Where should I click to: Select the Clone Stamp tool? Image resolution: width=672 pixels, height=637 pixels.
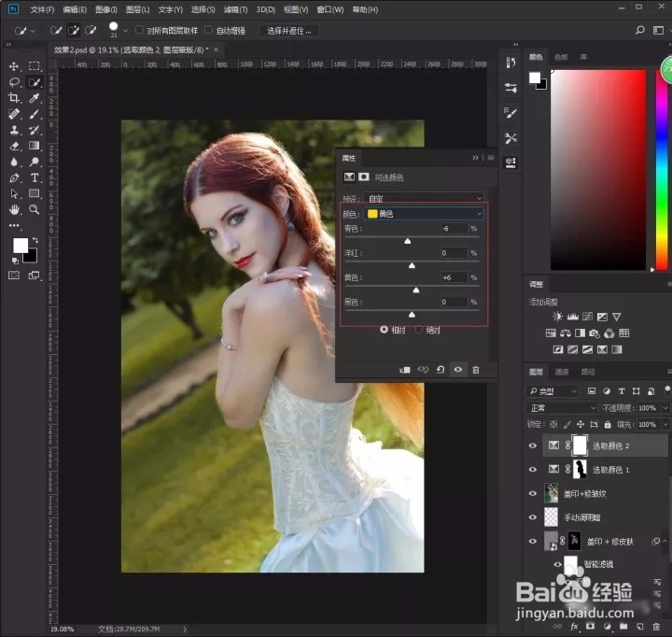tap(14, 130)
